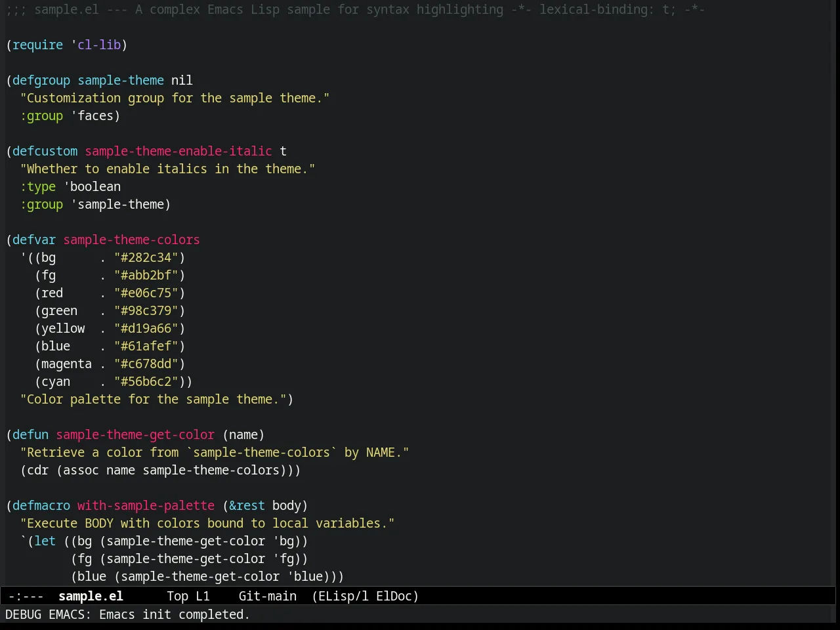
Task: Click the L1 line number in mode line
Action: [203, 596]
